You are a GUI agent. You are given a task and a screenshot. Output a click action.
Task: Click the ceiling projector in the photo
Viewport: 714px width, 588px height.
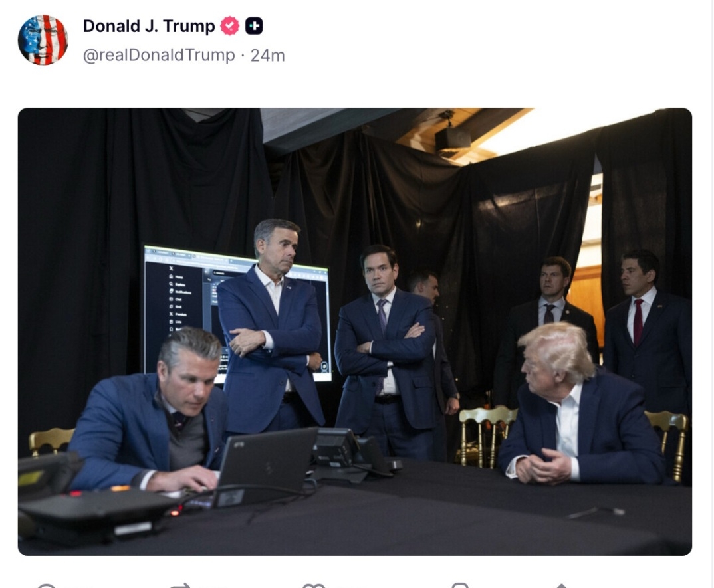click(451, 134)
